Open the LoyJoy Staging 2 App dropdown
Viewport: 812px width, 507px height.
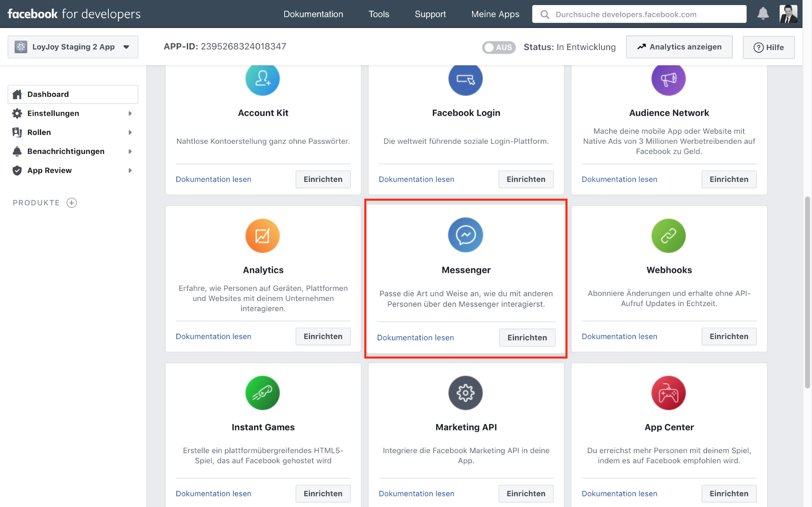(x=73, y=47)
